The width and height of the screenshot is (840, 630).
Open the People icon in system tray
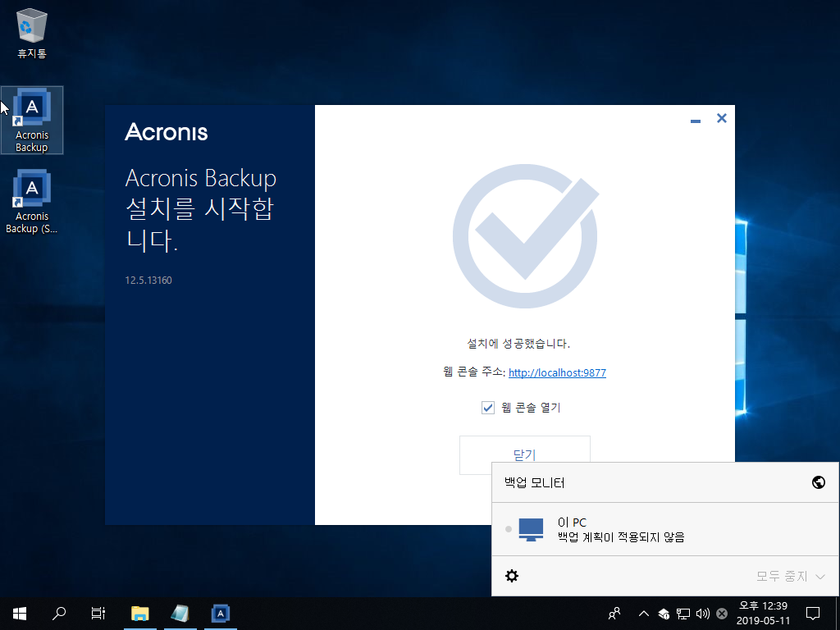[x=614, y=614]
